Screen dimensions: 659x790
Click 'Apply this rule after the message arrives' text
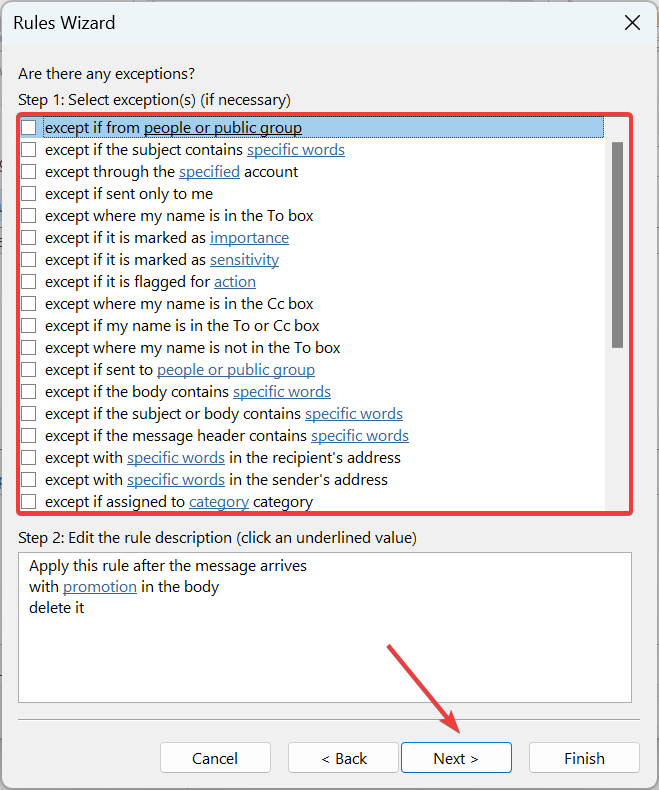[x=168, y=566]
